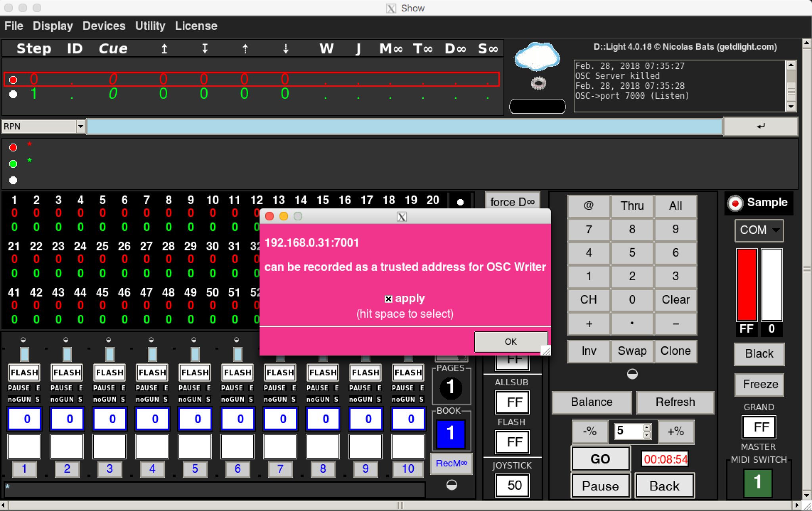Select the white step 1 radio
The height and width of the screenshot is (511, 812).
pyautogui.click(x=13, y=94)
